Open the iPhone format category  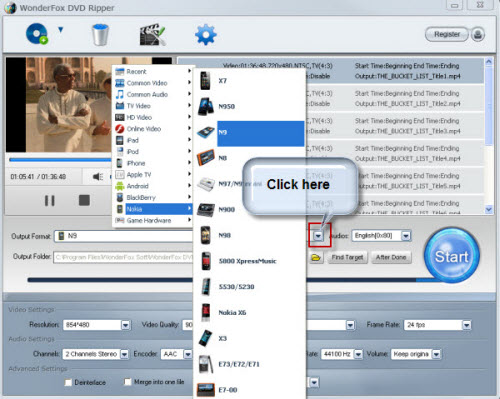pos(153,163)
